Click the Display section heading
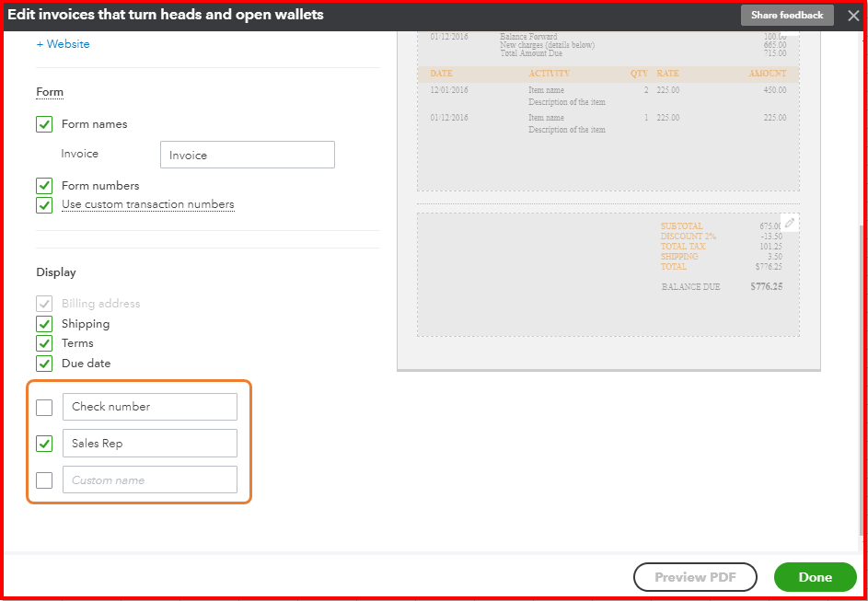Viewport: 868px width, 601px height. 56,272
